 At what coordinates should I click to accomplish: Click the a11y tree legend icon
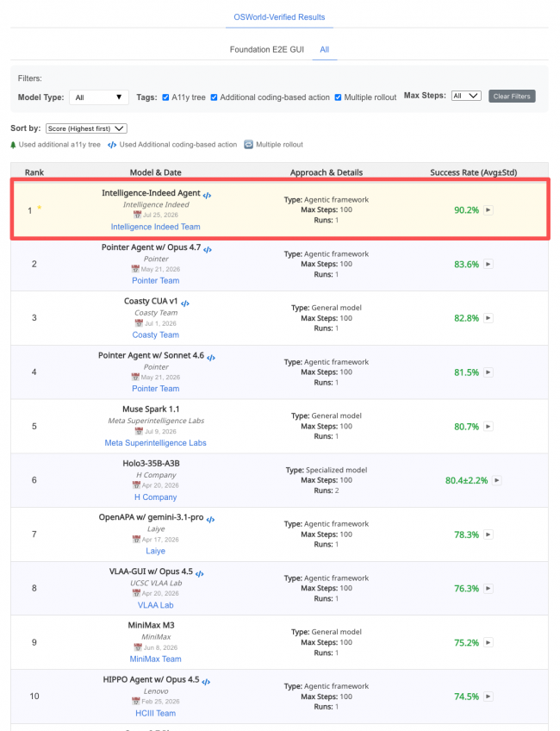(x=13, y=145)
